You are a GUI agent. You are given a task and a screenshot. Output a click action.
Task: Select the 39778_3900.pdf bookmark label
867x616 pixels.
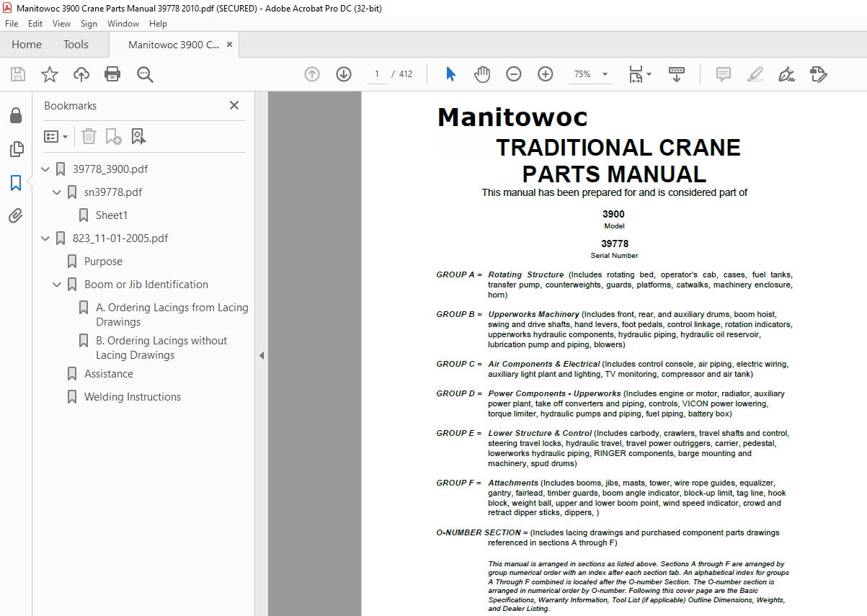(110, 169)
